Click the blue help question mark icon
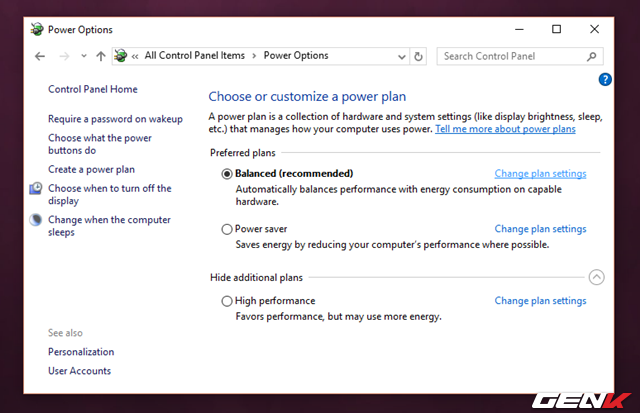This screenshot has width=640, height=413. pyautogui.click(x=605, y=79)
